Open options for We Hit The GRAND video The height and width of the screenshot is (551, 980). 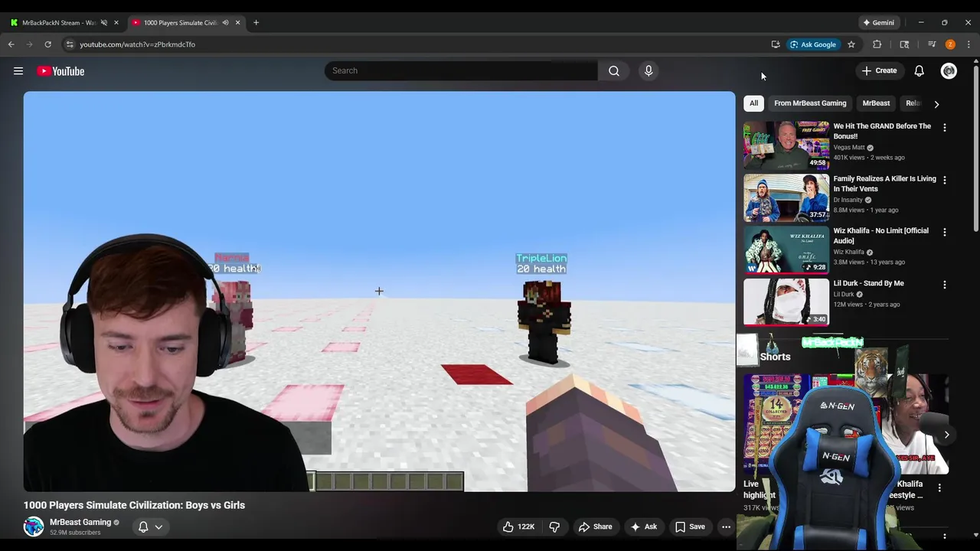point(944,128)
